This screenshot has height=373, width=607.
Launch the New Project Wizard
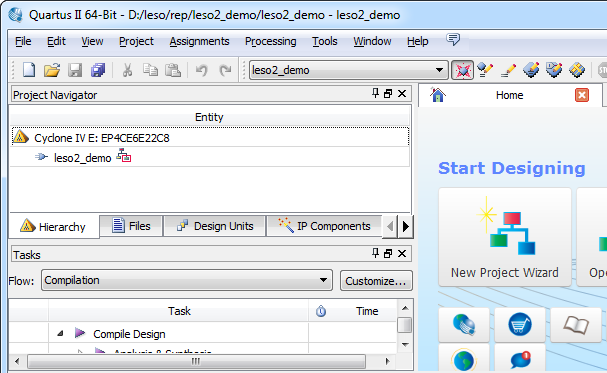coord(505,237)
